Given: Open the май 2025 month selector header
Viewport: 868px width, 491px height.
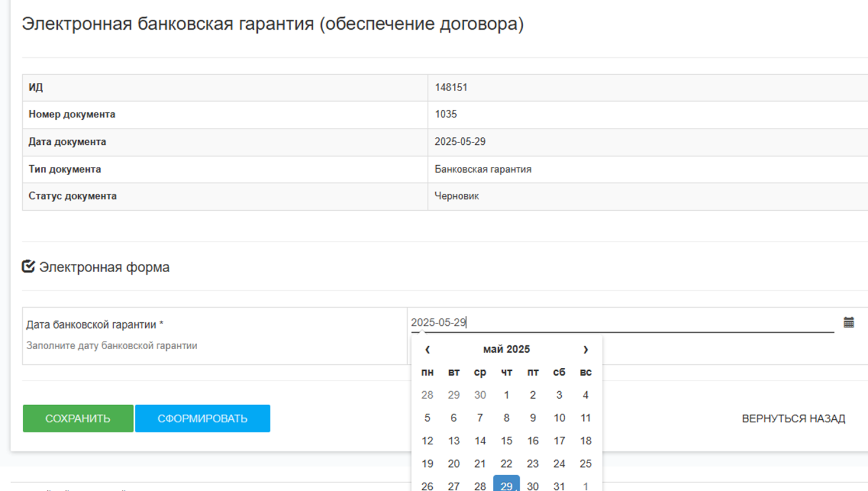Looking at the screenshot, I should pos(506,349).
